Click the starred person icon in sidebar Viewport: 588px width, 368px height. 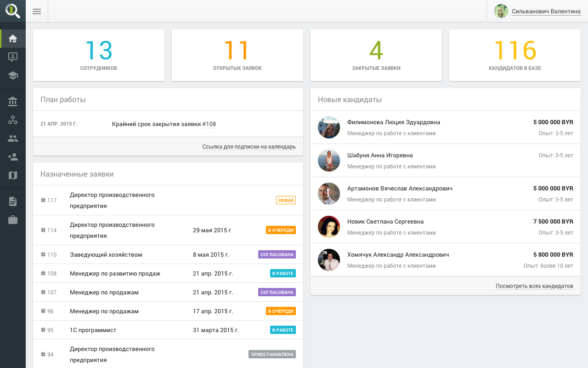[x=13, y=157]
